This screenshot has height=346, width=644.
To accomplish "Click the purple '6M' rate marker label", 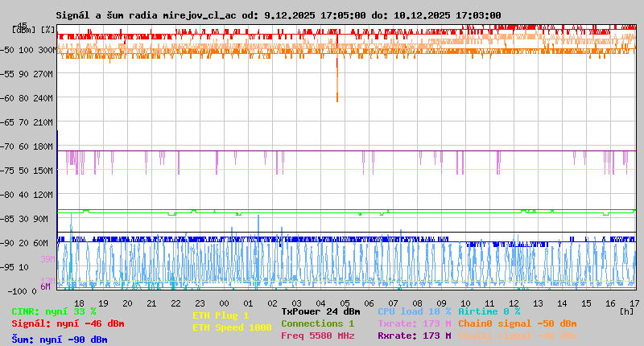I will click(46, 286).
